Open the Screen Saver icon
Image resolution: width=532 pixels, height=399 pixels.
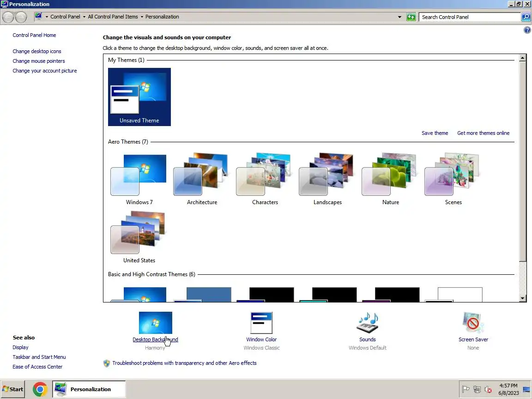coord(473,323)
